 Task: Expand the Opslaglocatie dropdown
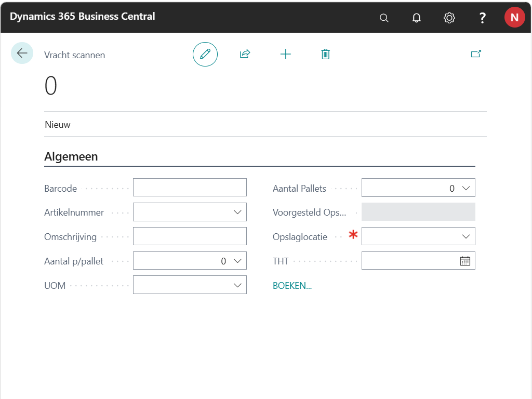coord(466,237)
